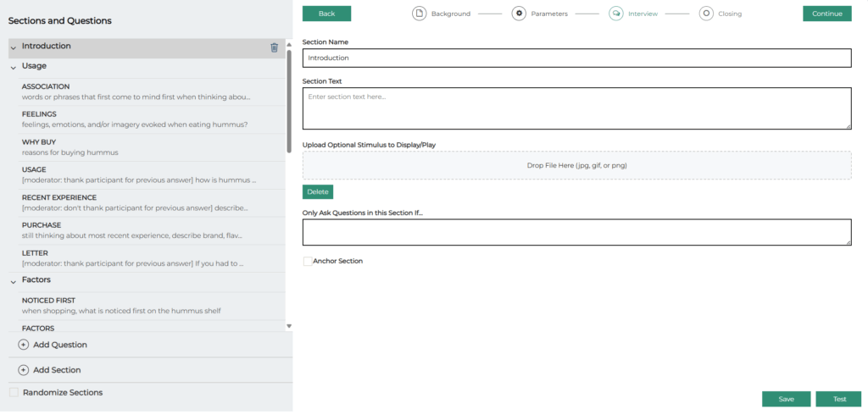Enable the Anchor Section checkbox
Screen dimensions: 868x420
[x=308, y=261]
